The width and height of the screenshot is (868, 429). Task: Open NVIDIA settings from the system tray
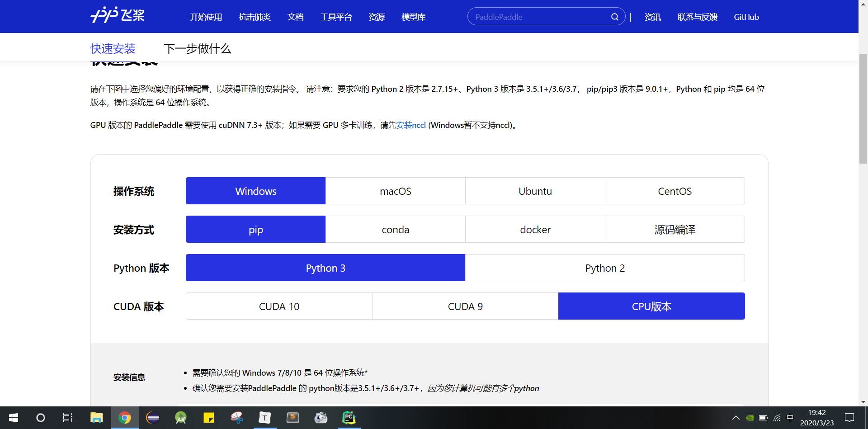click(x=750, y=418)
